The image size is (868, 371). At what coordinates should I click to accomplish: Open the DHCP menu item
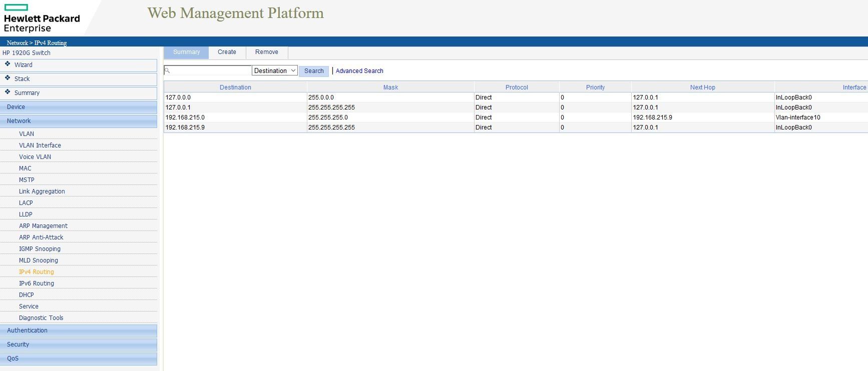click(x=27, y=295)
